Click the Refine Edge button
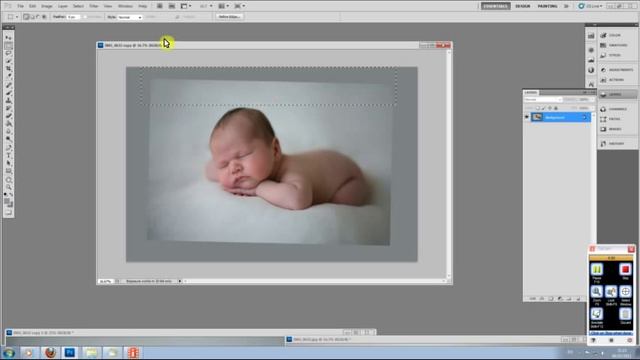 229,17
